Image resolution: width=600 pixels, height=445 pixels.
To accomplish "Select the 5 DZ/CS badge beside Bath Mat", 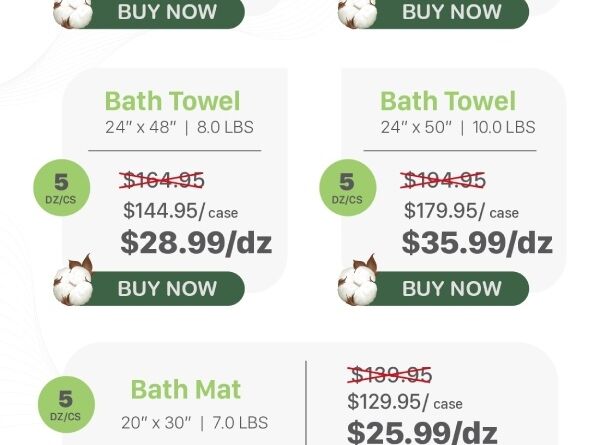I will pyautogui.click(x=66, y=406).
